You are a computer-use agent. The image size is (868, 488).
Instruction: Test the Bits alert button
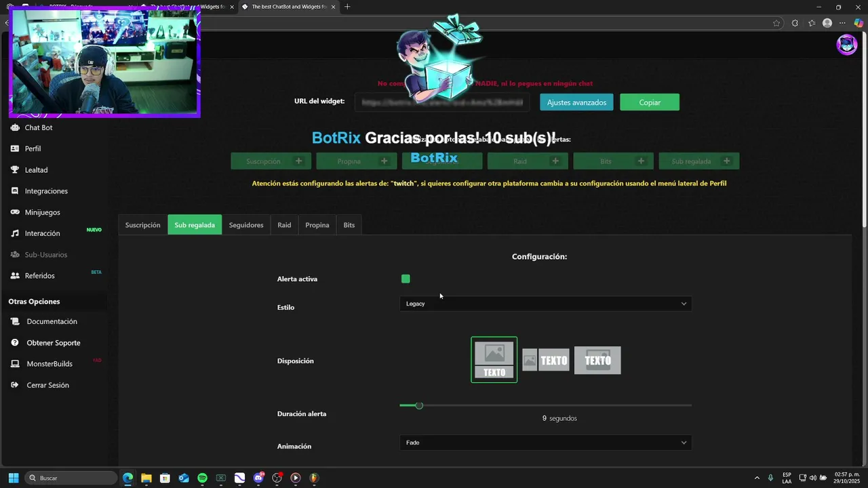(613, 161)
